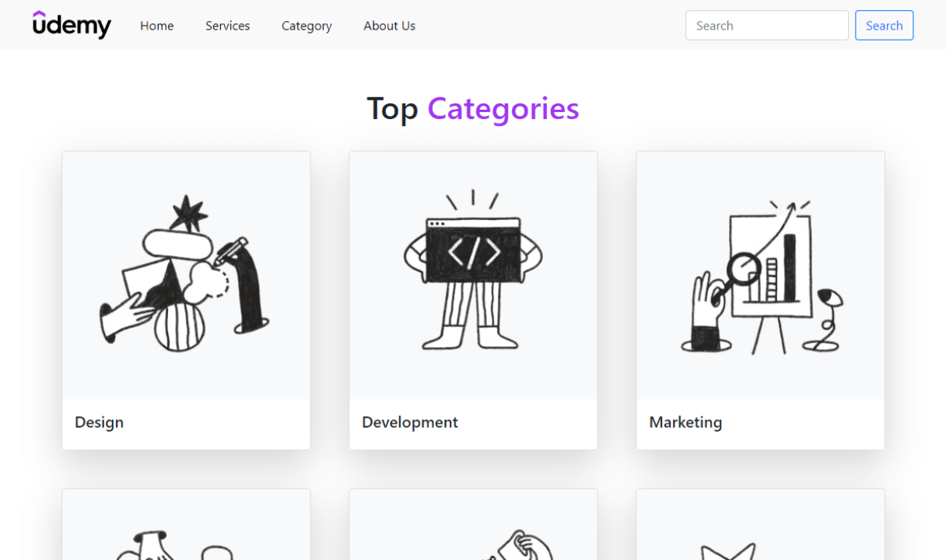Focus the Search input field

766,26
